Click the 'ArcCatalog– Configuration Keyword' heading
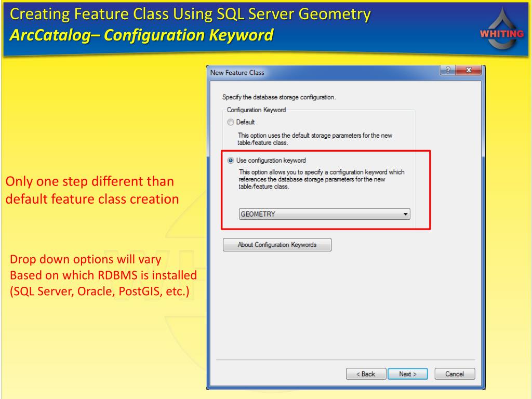Screen dimensions: 532x399 [141, 35]
